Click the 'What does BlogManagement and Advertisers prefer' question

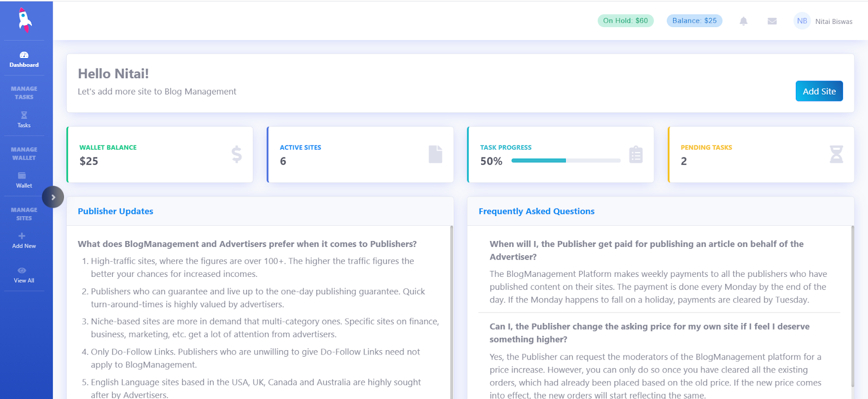(x=247, y=244)
